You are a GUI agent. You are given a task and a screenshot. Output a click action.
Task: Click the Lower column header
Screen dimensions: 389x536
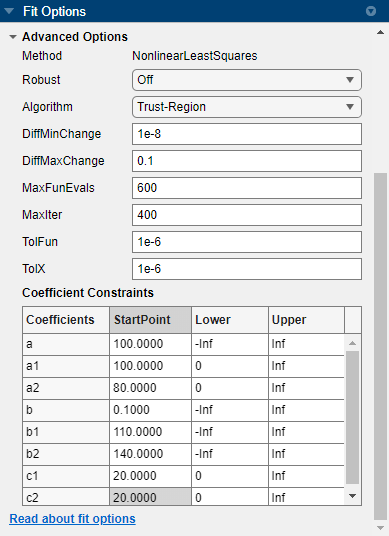pyautogui.click(x=230, y=320)
